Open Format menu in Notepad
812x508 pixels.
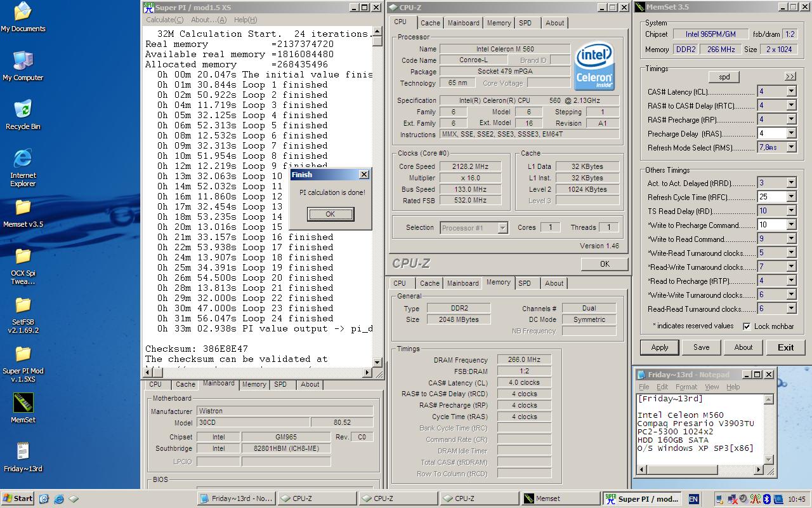click(x=686, y=387)
